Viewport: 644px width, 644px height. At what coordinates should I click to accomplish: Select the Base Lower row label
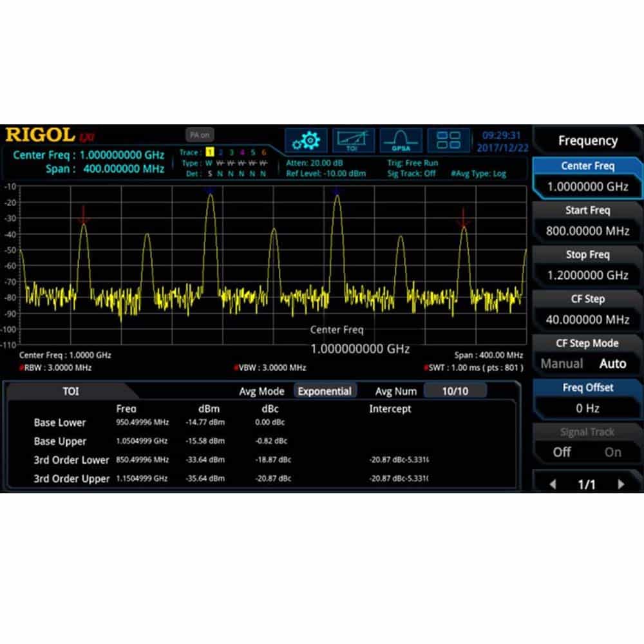[60, 422]
